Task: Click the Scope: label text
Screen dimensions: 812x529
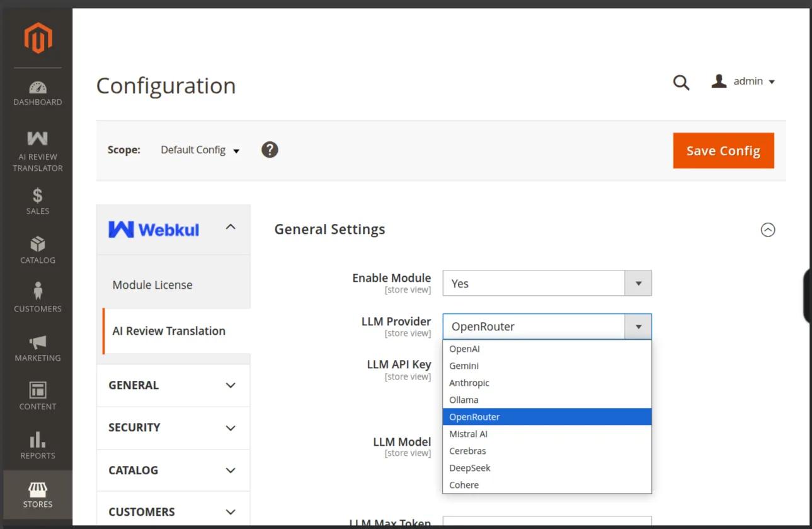Action: pyautogui.click(x=124, y=150)
